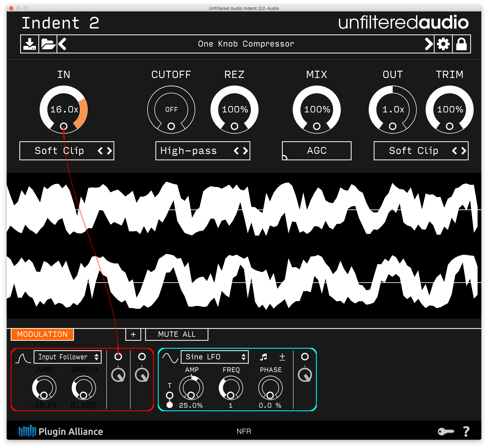Click Sine LFO AMP knob
The image size is (488, 448).
click(191, 388)
